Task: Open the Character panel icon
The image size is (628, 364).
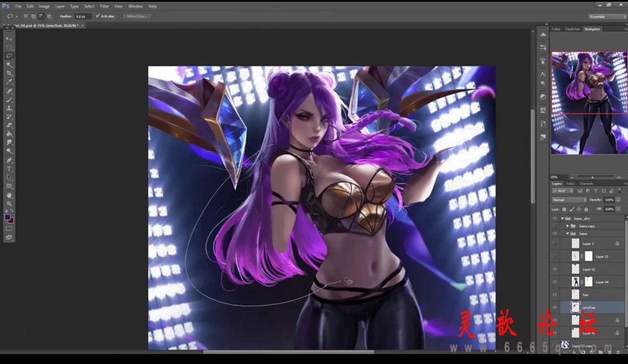Action: click(x=543, y=74)
